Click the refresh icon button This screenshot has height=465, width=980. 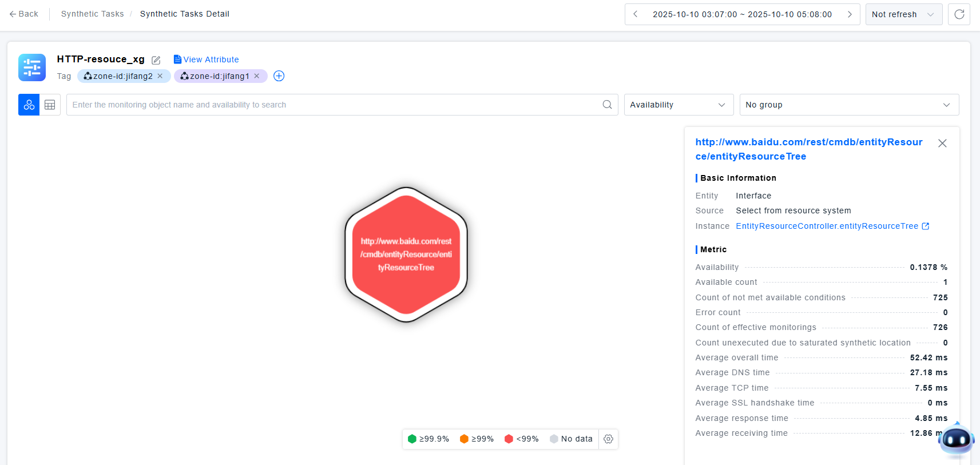tap(959, 14)
